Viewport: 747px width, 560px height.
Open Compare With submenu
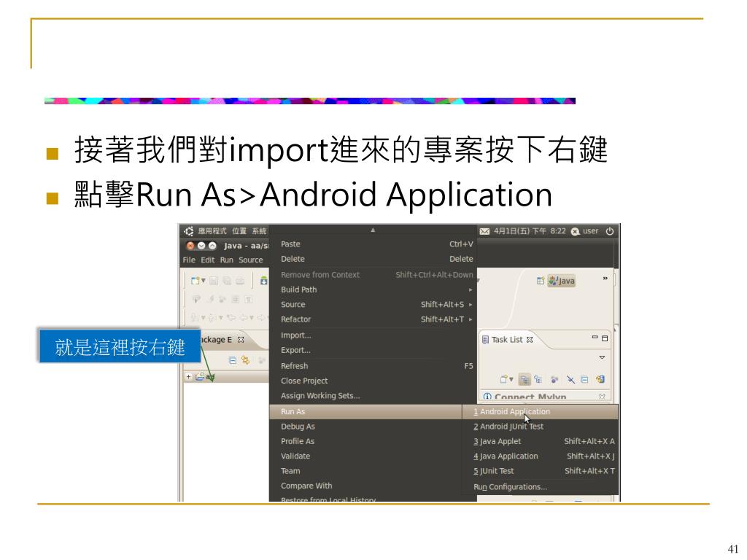366,486
